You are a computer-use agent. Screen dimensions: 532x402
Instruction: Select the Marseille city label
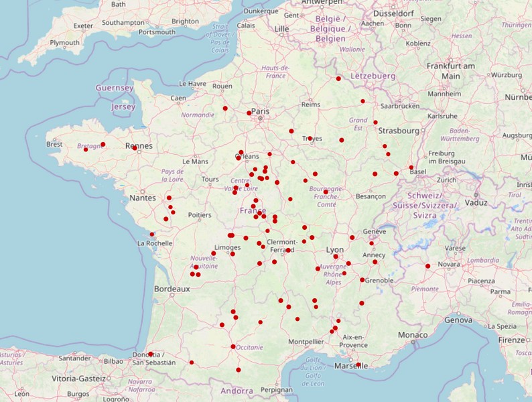351,366
